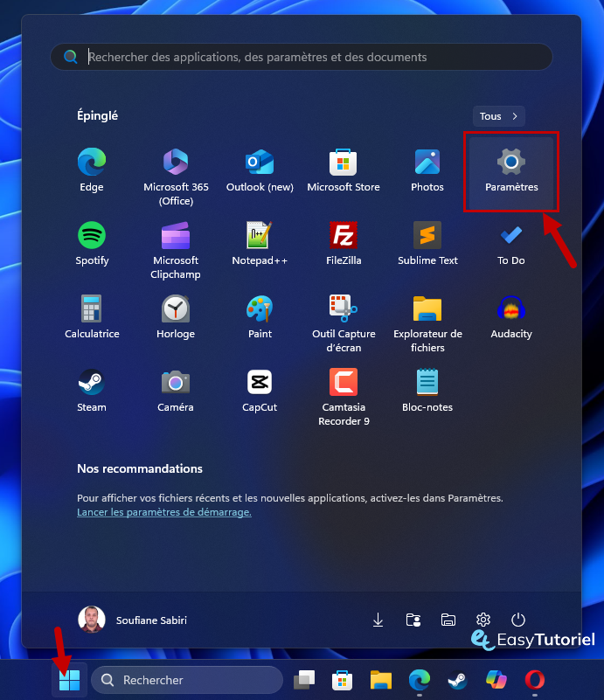Screen dimensions: 604x700
Task: Open the Edge pinned app
Action: (x=92, y=170)
